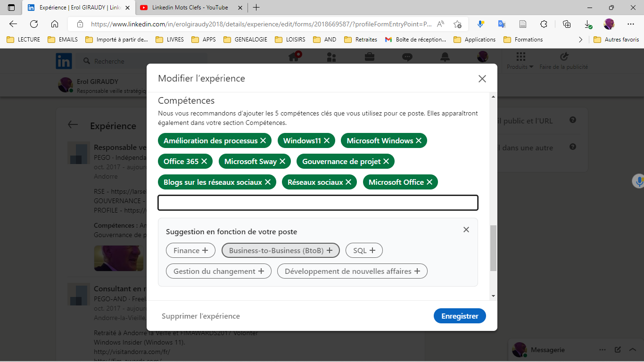Reload the current page
This screenshot has width=644, height=362.
34,24
